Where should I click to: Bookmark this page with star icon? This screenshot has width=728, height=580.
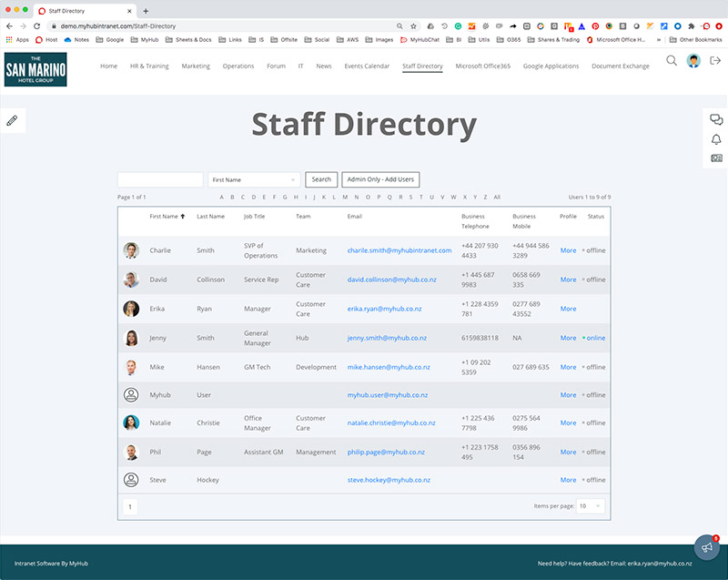(413, 26)
